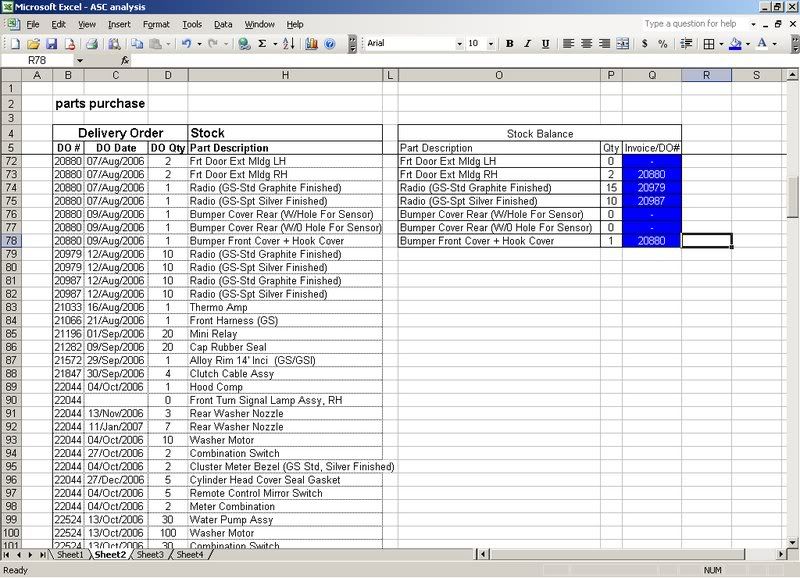Expand the Name Box dropdown arrow

point(80,61)
